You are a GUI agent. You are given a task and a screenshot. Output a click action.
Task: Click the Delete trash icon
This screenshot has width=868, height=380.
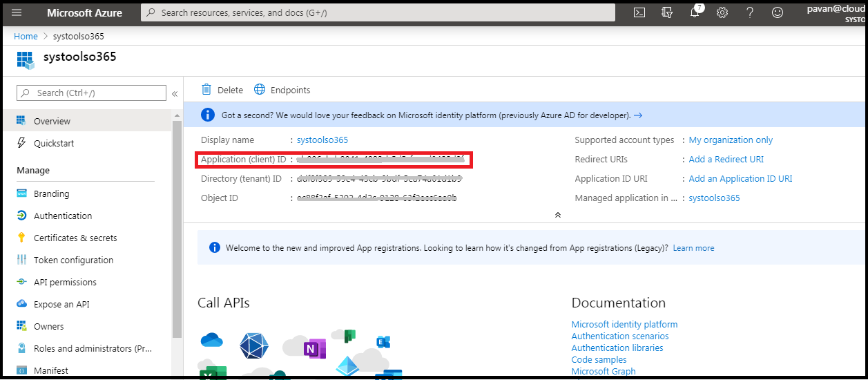tap(206, 90)
